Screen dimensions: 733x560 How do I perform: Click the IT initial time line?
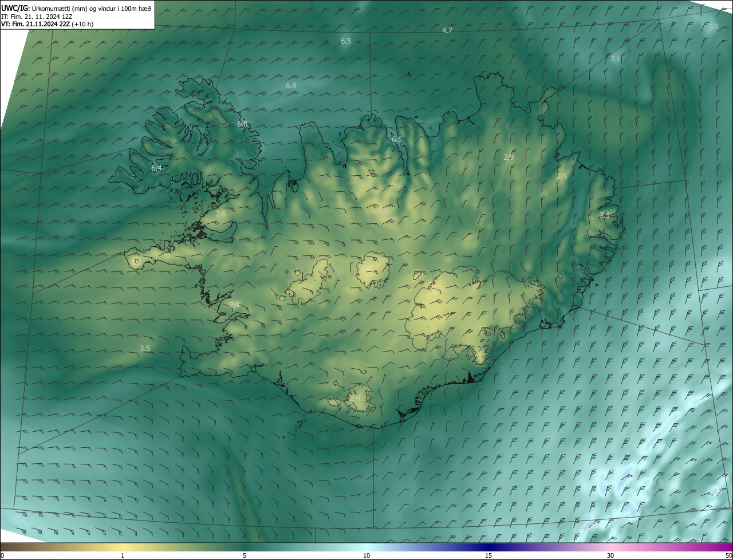pos(36,17)
